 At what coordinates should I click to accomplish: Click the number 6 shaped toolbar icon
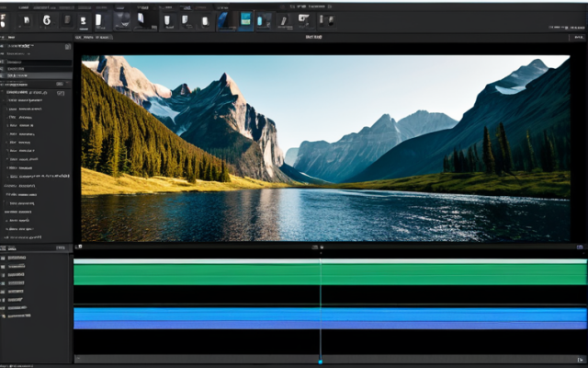tap(47, 20)
